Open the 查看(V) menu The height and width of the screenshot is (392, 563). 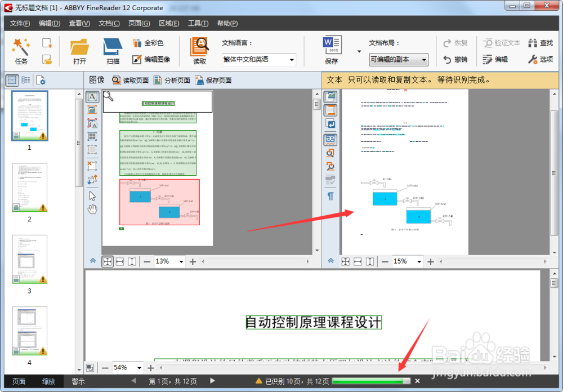pos(79,23)
